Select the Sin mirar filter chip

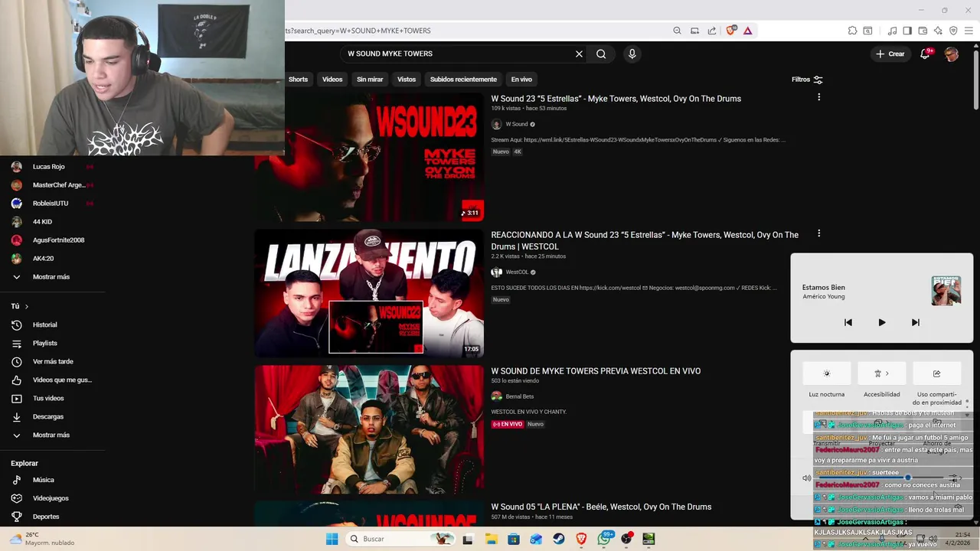tap(370, 80)
